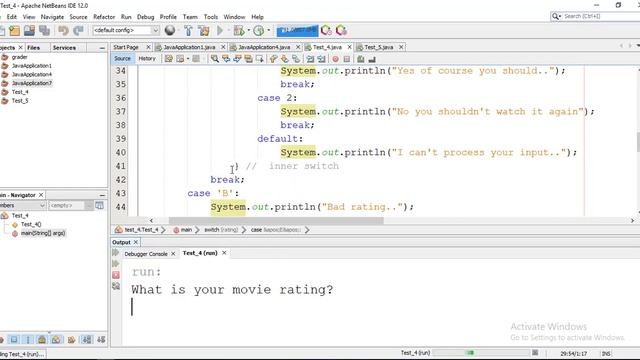Click the Profile Project clock icon

(x=258, y=30)
